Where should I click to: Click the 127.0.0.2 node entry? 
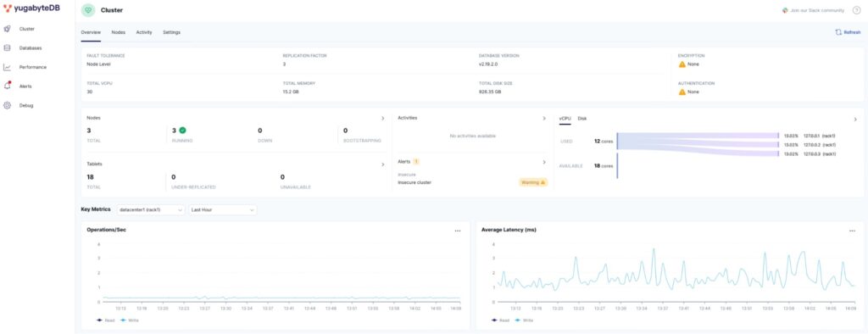coord(810,145)
